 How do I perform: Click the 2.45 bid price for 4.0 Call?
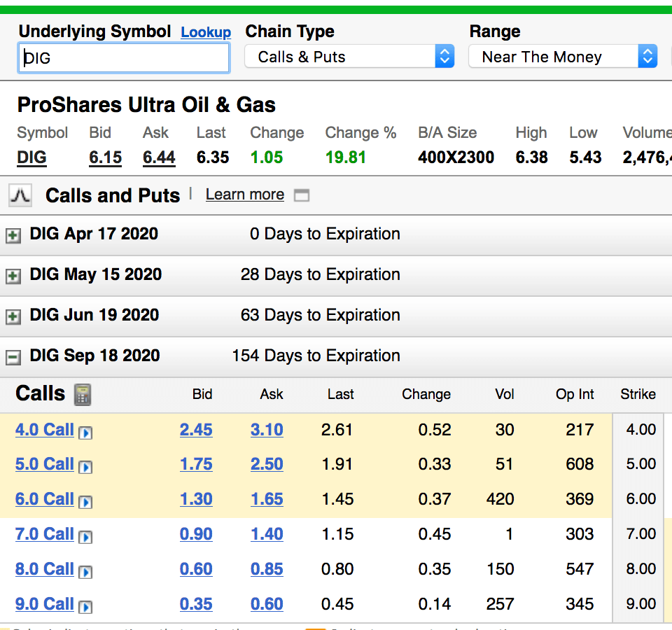click(196, 429)
